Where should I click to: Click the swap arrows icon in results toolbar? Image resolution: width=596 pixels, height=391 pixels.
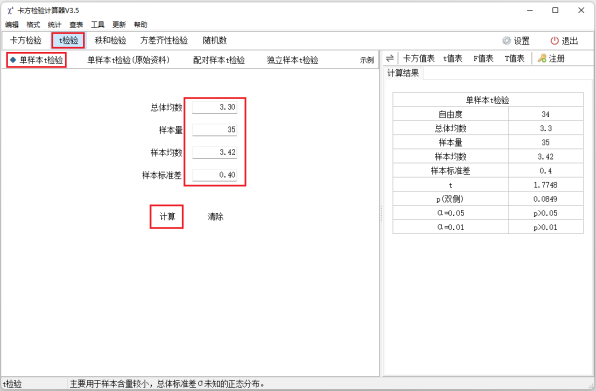tap(390, 58)
